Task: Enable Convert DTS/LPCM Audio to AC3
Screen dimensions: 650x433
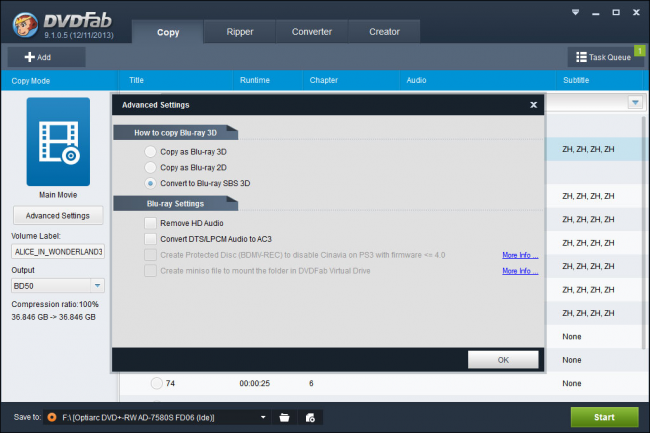Action: pos(150,239)
